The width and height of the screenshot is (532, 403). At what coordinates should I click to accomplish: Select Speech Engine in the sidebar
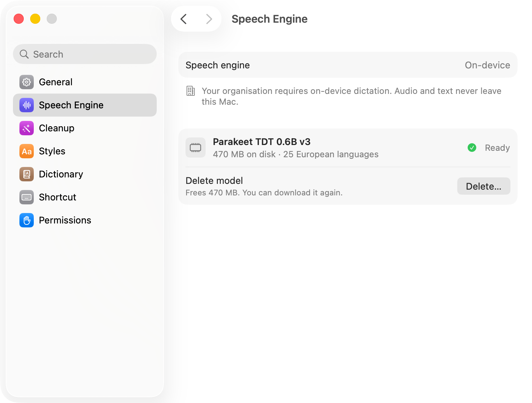(85, 105)
